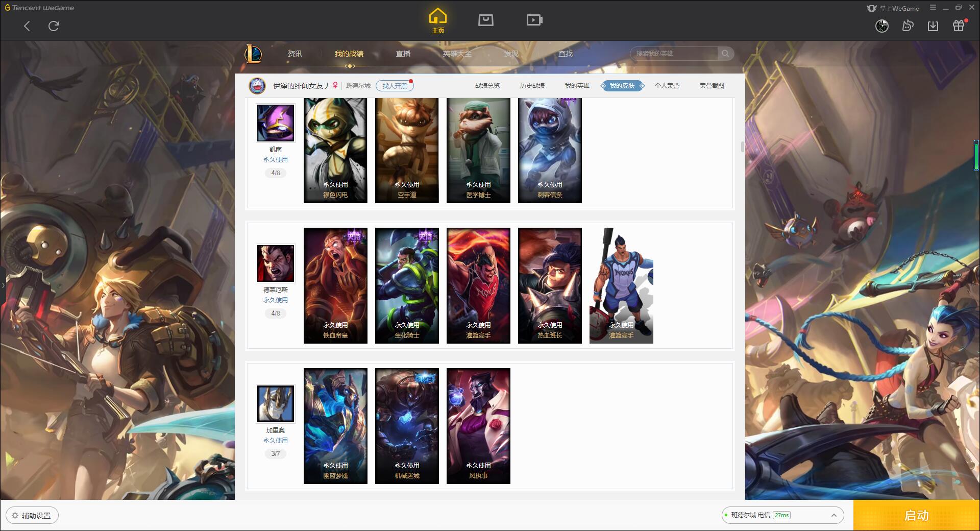This screenshot has width=980, height=531.
Task: Click the 4/8 skin count under 凯南
Action: point(276,173)
